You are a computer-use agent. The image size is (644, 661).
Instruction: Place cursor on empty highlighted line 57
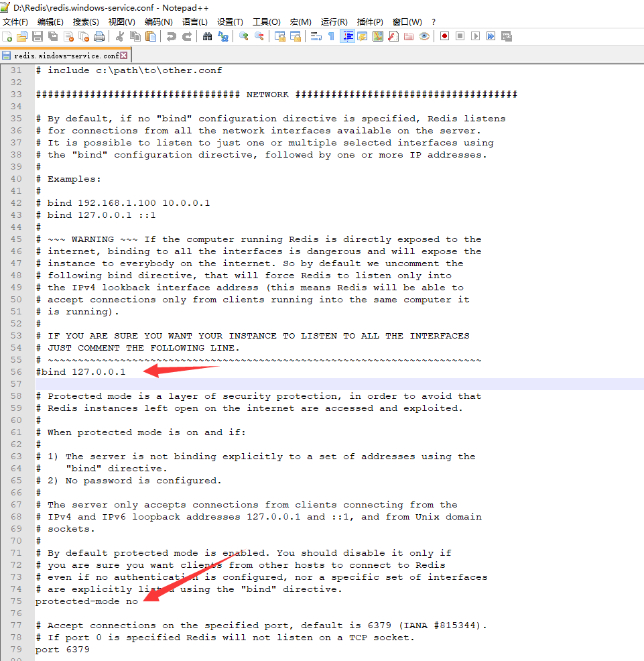pyautogui.click(x=339, y=384)
